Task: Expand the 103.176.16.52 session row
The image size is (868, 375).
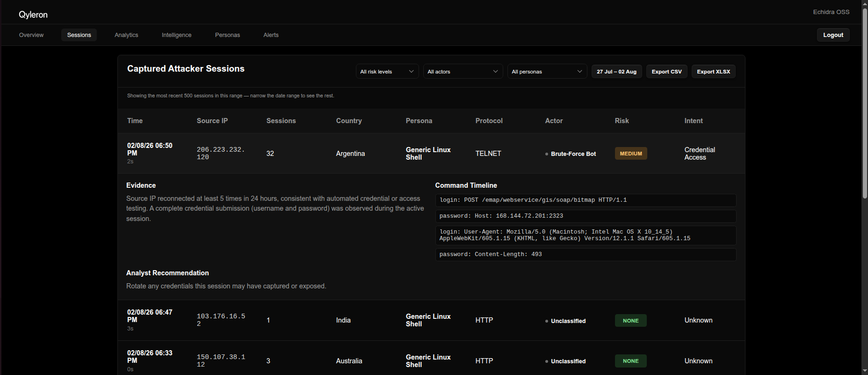Action: tap(431, 320)
